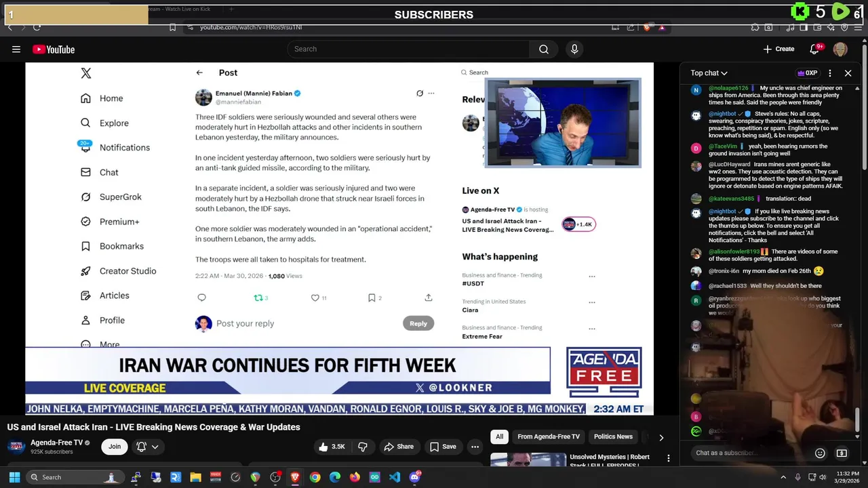Screen dimensions: 868x488
Task: Open the browser extensions puzzle icon
Action: click(x=755, y=27)
